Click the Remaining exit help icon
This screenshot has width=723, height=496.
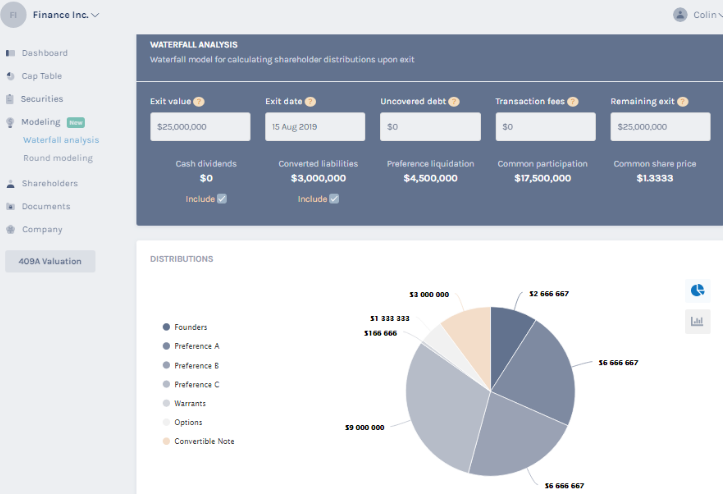pyautogui.click(x=682, y=102)
